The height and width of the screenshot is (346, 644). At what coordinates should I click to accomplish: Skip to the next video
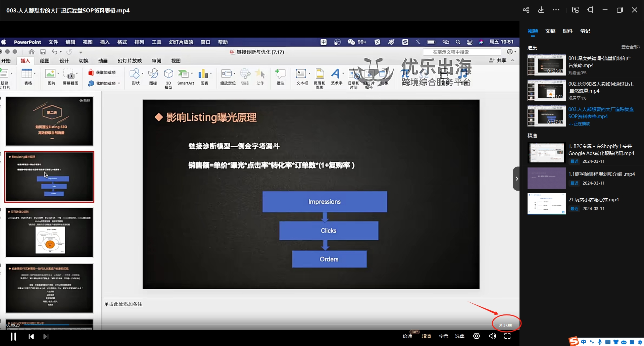[x=46, y=336]
